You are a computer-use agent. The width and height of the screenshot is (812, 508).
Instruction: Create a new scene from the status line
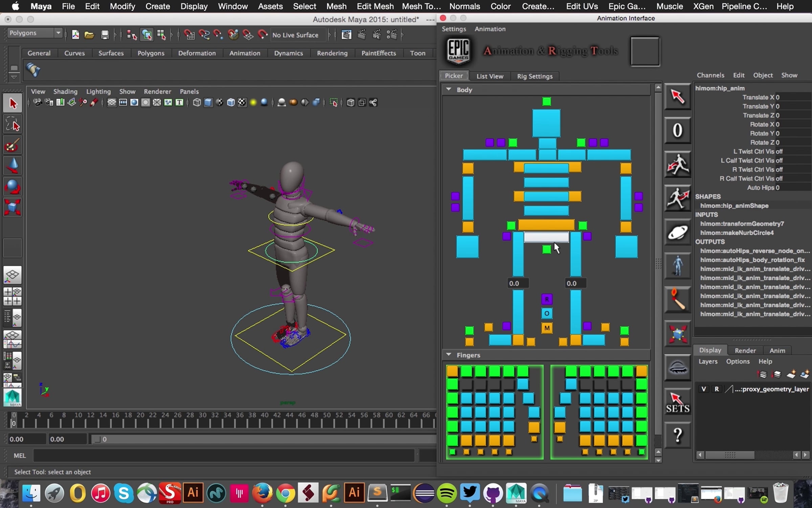click(75, 35)
